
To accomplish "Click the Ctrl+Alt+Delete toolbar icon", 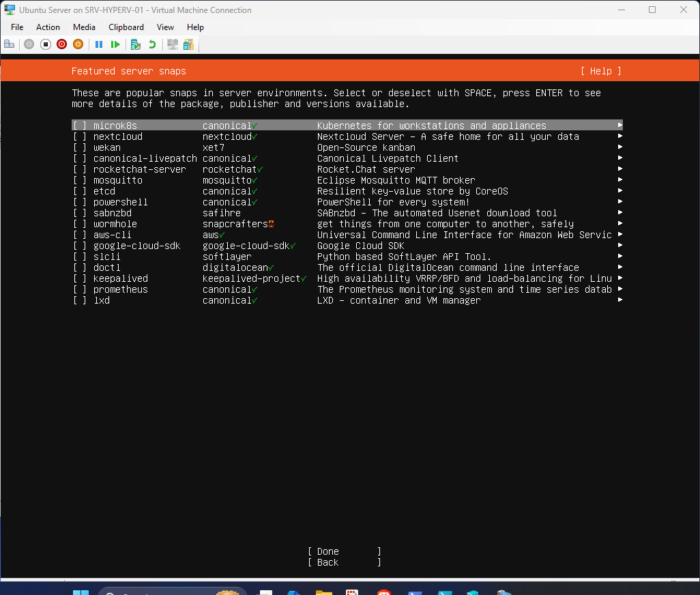I will (x=10, y=44).
